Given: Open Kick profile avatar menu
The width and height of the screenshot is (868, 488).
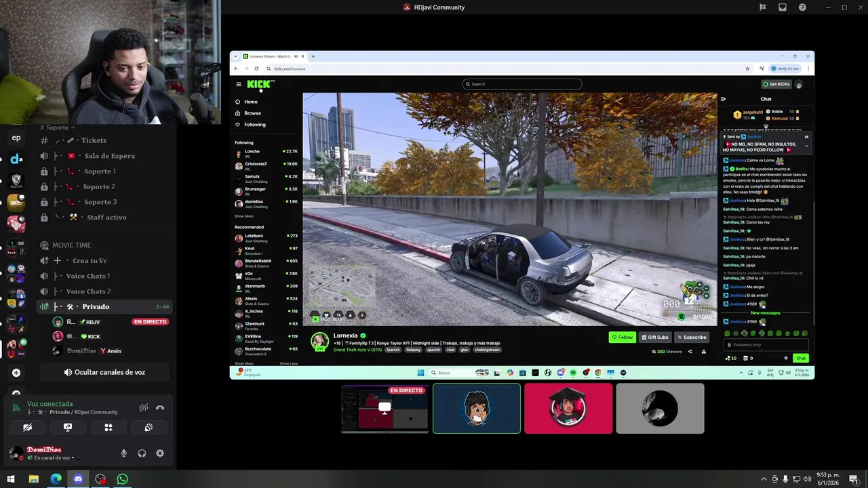Looking at the screenshot, I should click(x=799, y=84).
